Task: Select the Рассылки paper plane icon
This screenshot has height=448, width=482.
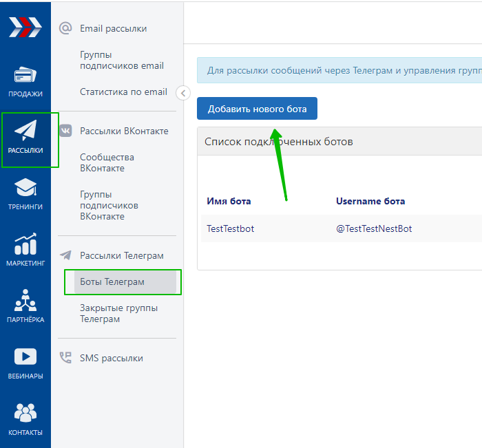Action: tap(25, 131)
